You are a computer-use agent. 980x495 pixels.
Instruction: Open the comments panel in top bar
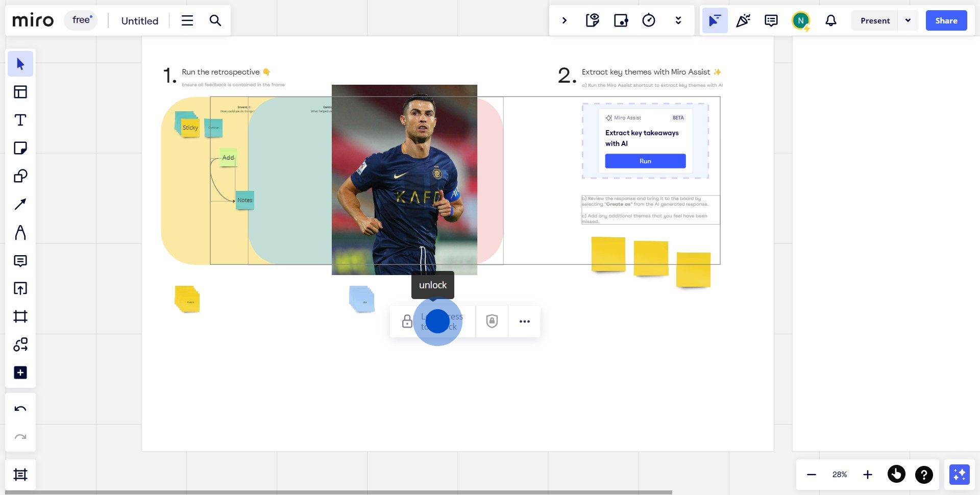(771, 20)
